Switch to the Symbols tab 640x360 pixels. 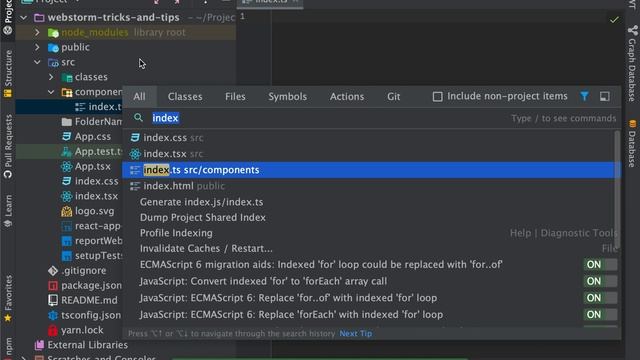pyautogui.click(x=287, y=97)
